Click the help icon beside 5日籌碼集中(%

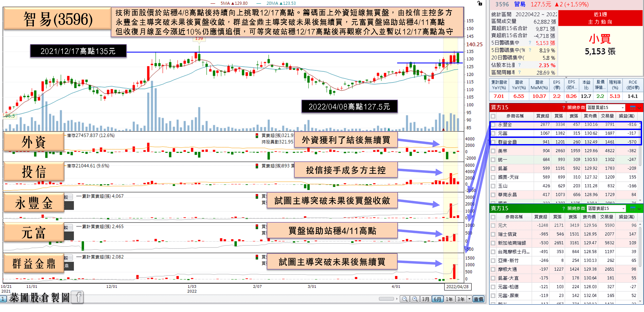coord(530,50)
